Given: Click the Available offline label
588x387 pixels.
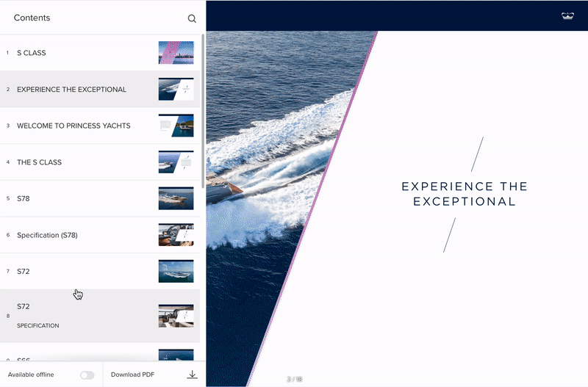Looking at the screenshot, I should click(31, 375).
